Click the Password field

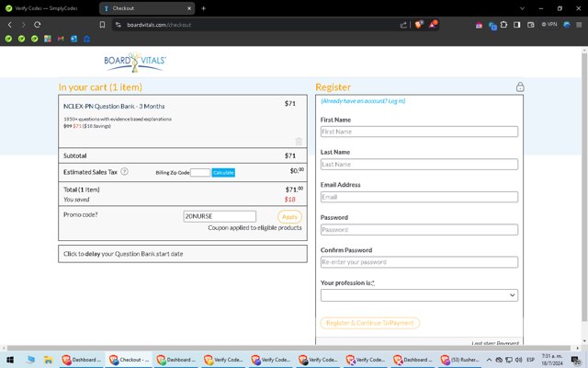(419, 229)
